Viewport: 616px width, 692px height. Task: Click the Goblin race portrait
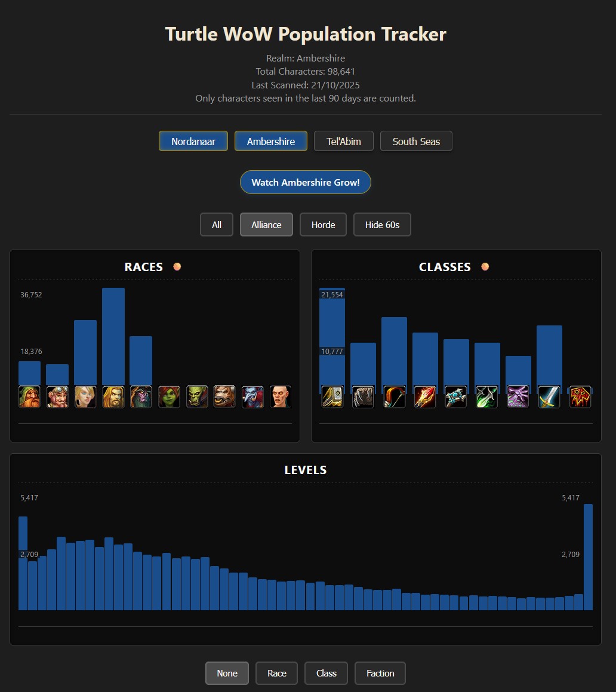169,396
